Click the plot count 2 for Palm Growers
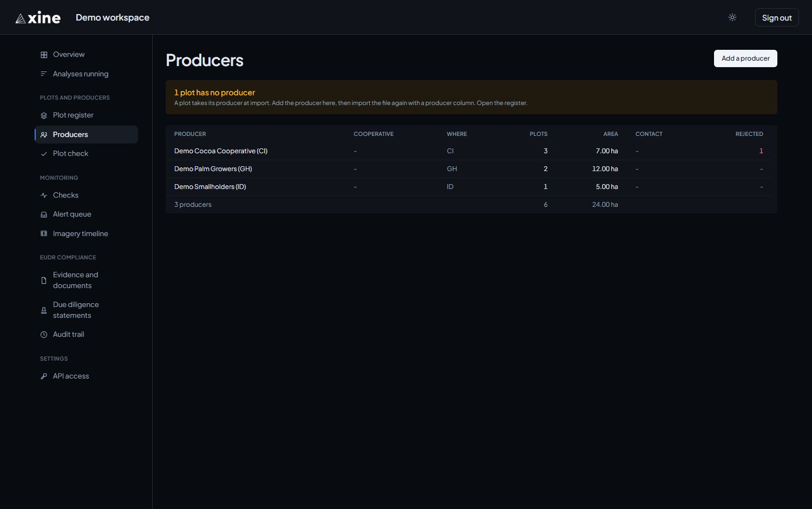Viewport: 812px width, 509px height. 546,169
